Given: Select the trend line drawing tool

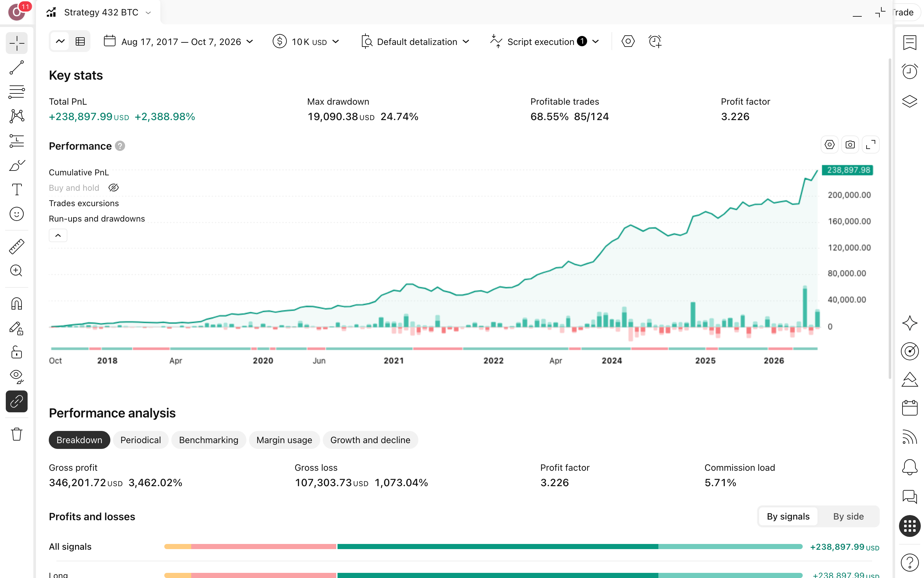Looking at the screenshot, I should point(17,68).
